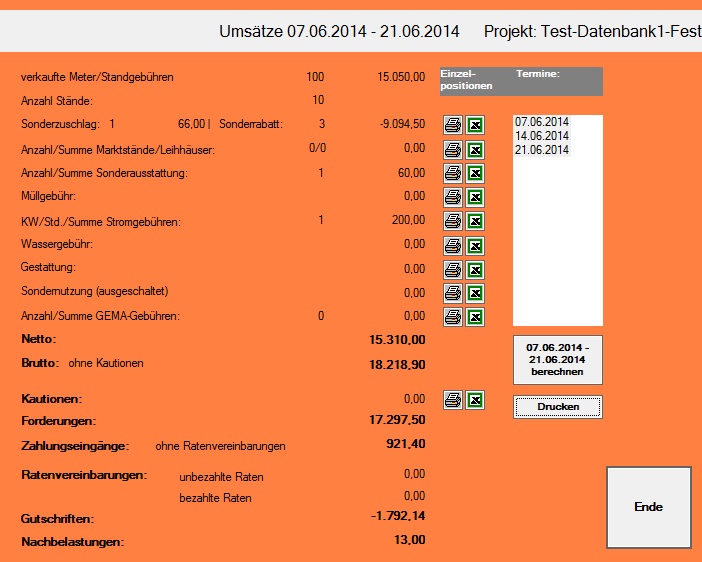
Task: Click the date range berechnen button
Action: click(558, 360)
